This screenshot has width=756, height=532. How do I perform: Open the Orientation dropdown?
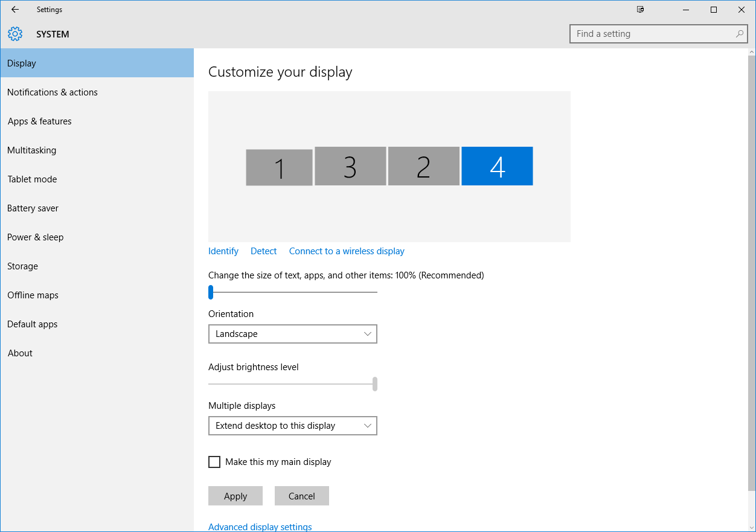pyautogui.click(x=292, y=334)
